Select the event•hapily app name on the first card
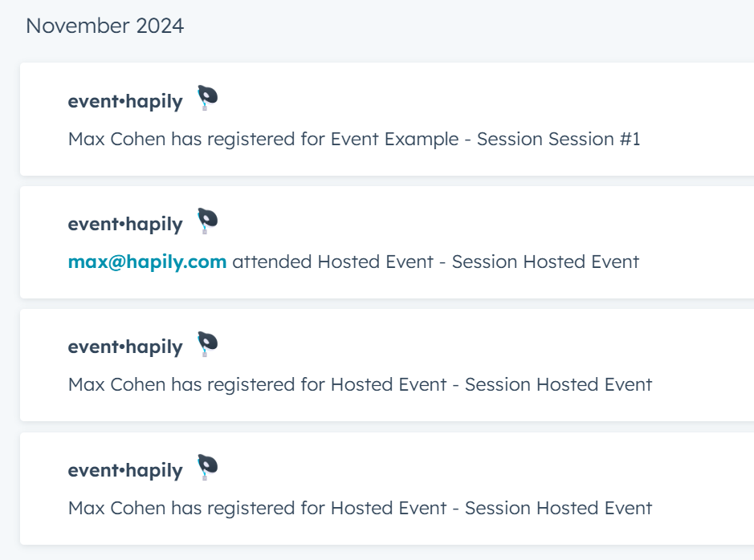This screenshot has width=754, height=560. coord(124,100)
